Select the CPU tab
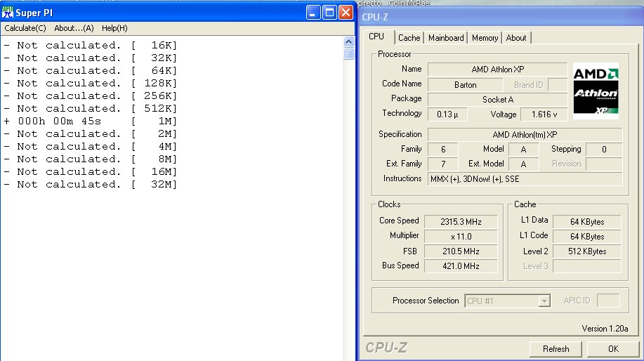 376,37
